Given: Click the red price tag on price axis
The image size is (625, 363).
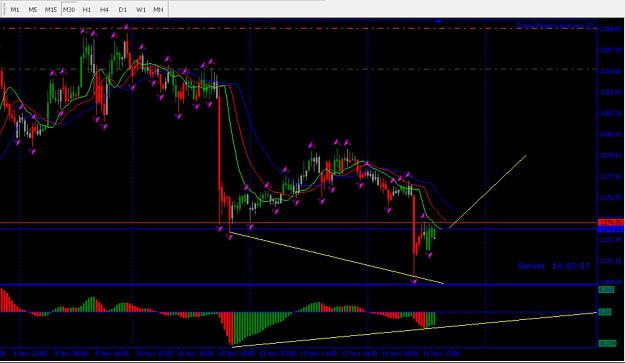Looking at the screenshot, I should tap(610, 222).
